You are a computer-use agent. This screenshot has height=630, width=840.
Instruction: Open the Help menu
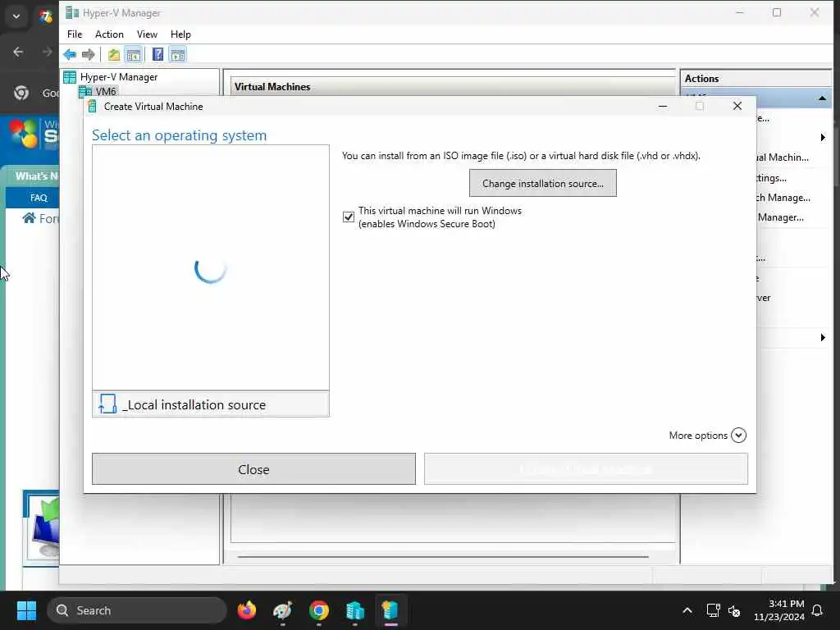coord(180,34)
